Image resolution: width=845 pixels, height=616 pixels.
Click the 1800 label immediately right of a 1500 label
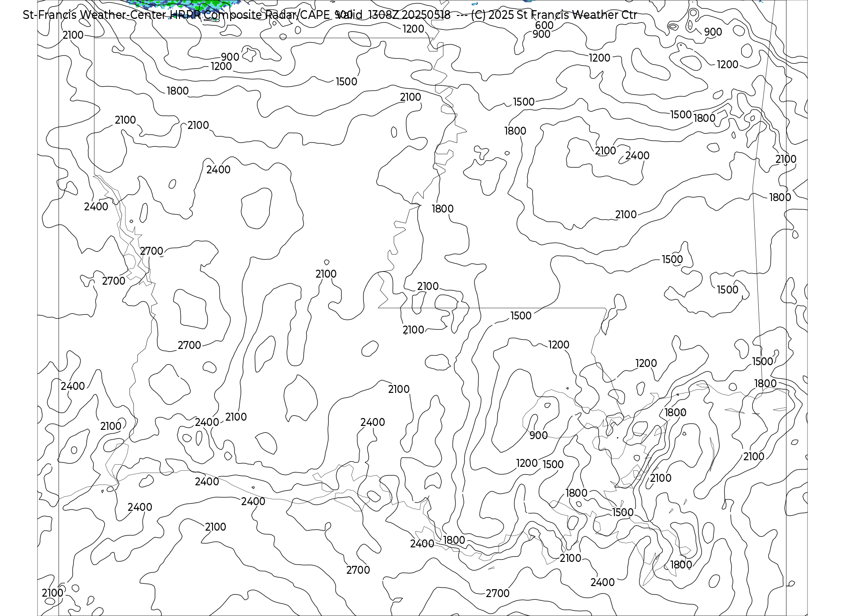(705, 118)
